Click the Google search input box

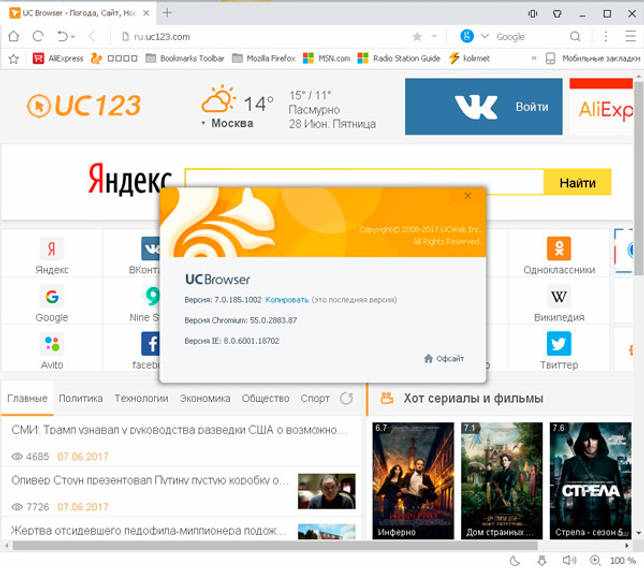(530, 37)
